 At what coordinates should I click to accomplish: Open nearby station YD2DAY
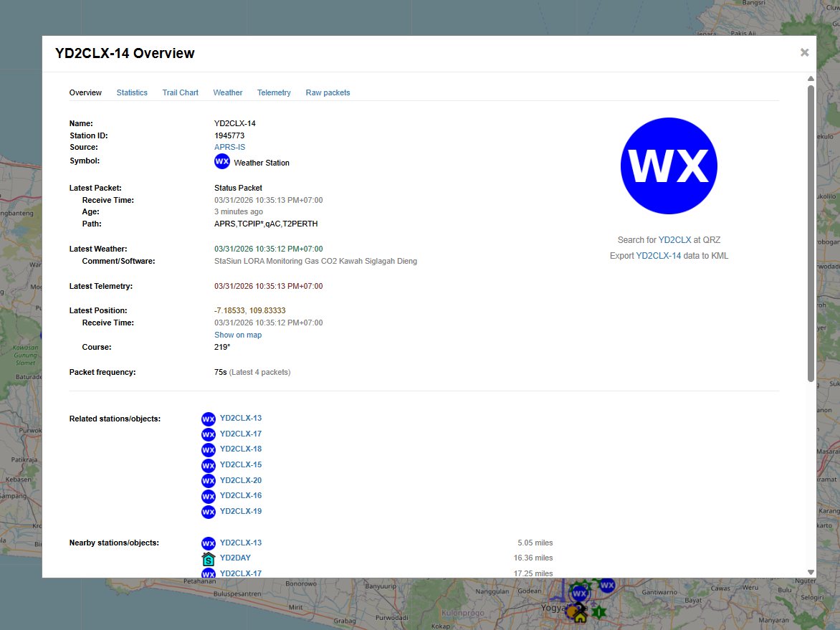click(235, 558)
